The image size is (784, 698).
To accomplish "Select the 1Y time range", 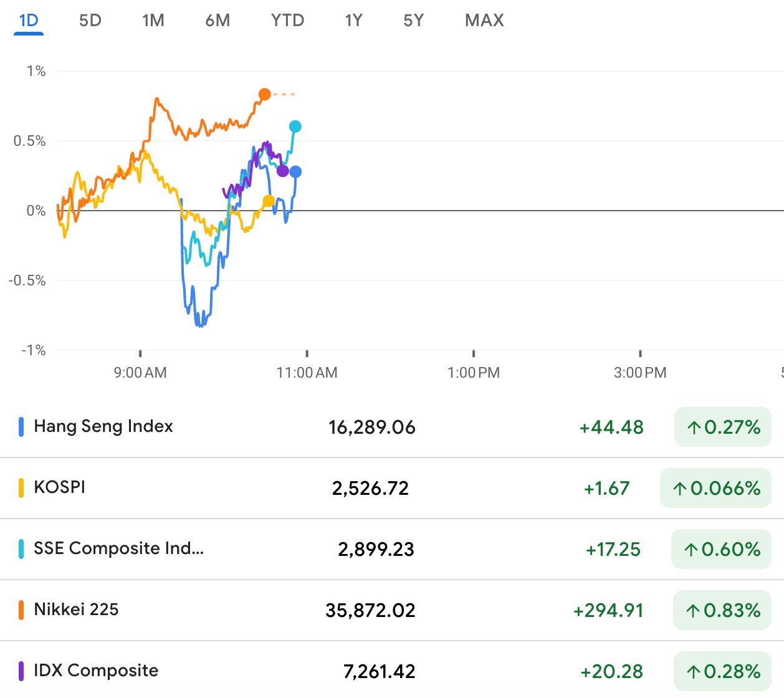I will point(354,21).
